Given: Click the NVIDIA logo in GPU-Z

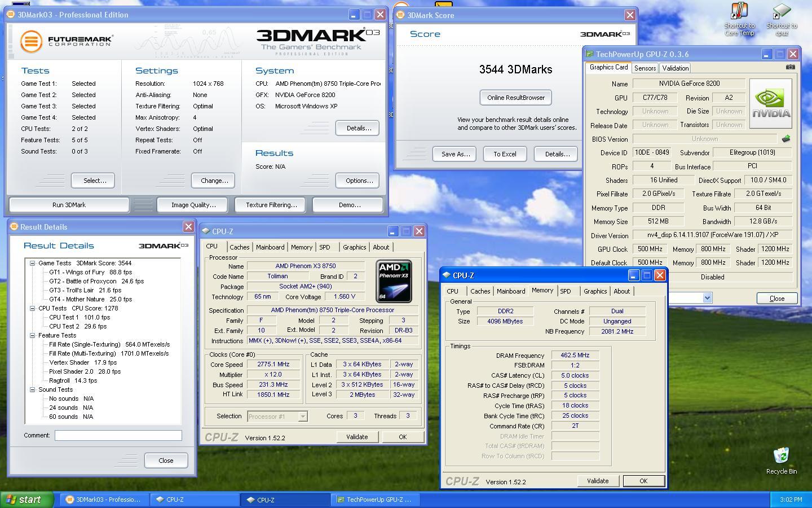Looking at the screenshot, I should coord(770,103).
